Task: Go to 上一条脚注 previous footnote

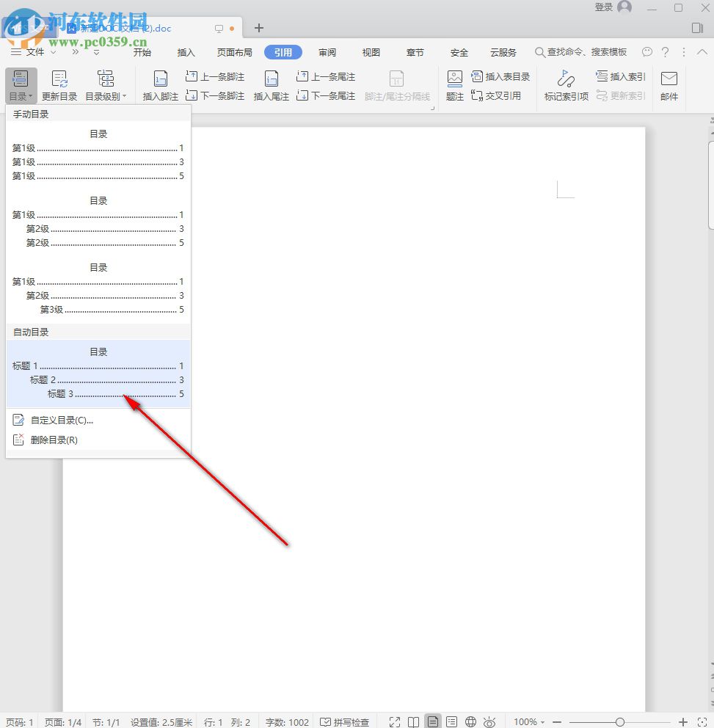Action: pos(215,76)
